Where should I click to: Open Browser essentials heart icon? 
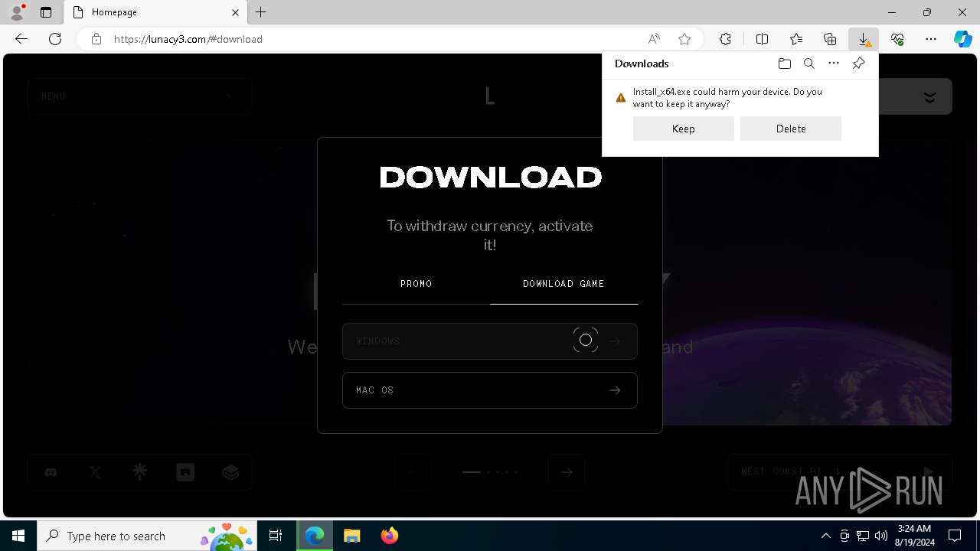pyautogui.click(x=897, y=39)
